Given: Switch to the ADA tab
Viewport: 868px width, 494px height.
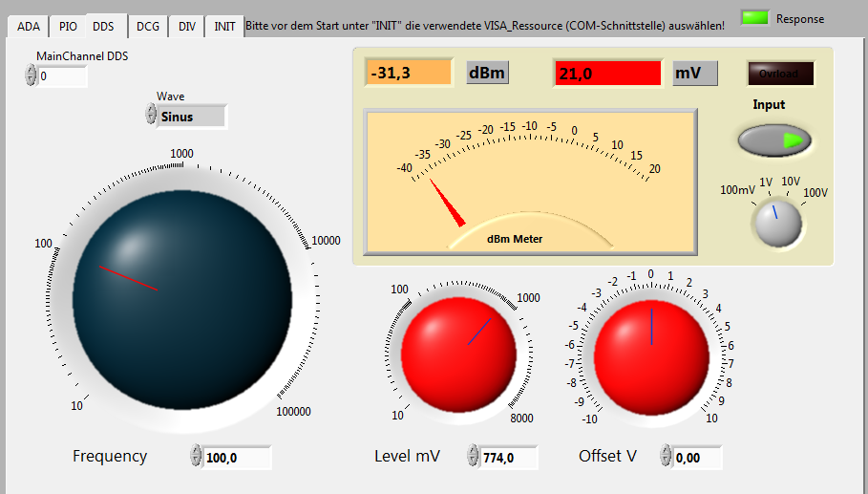Looking at the screenshot, I should click(28, 27).
